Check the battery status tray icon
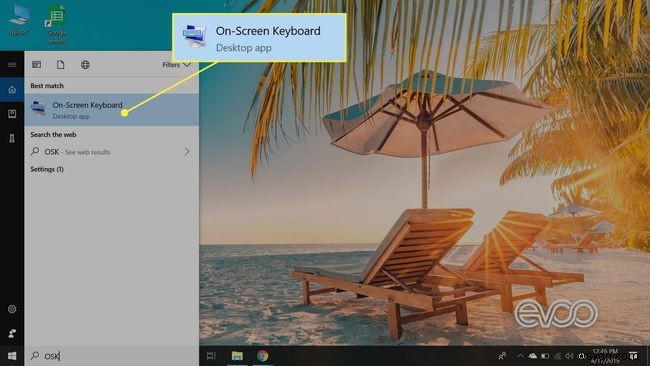The width and height of the screenshot is (650, 366). point(545,356)
